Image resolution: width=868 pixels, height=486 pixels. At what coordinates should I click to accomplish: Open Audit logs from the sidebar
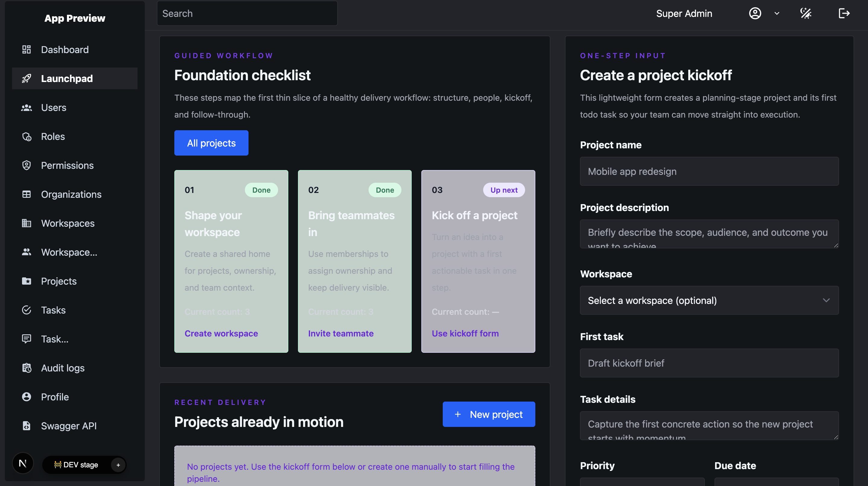point(74,368)
